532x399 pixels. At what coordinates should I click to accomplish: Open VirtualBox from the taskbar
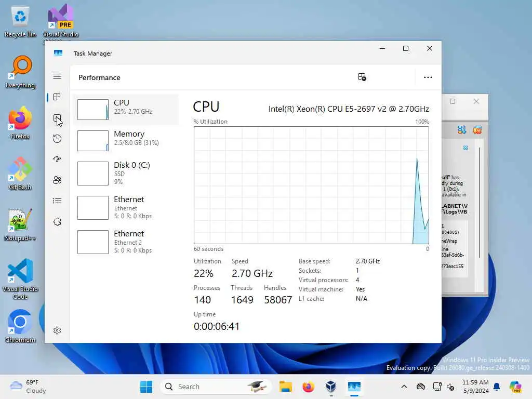[331, 387]
